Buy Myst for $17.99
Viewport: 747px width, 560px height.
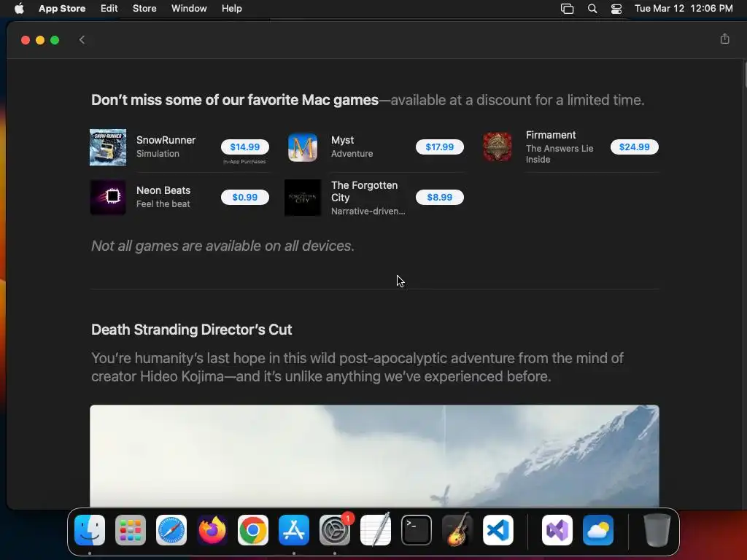(x=440, y=147)
